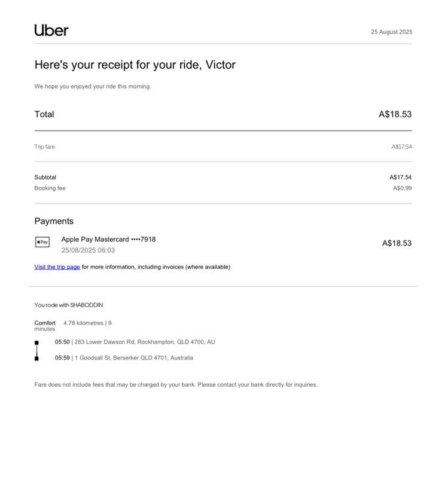Click the payment amount A$18.53

point(397,243)
